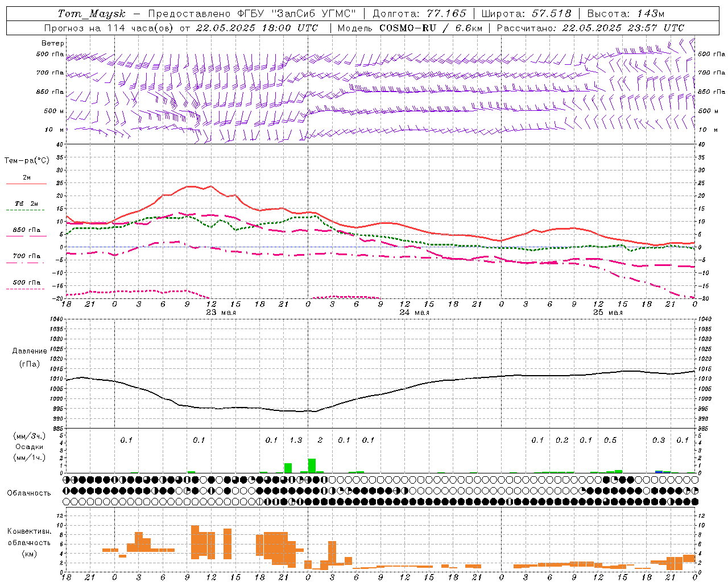Viewport: 728px width, 582px height.
Task: Click the '0.2' precipitation amount value
Action: pyautogui.click(x=562, y=440)
